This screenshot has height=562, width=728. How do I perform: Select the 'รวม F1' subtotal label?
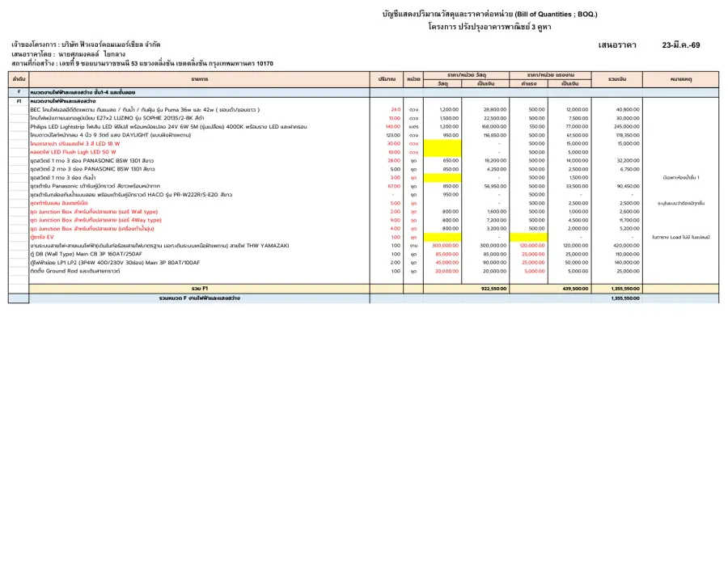click(x=200, y=289)
